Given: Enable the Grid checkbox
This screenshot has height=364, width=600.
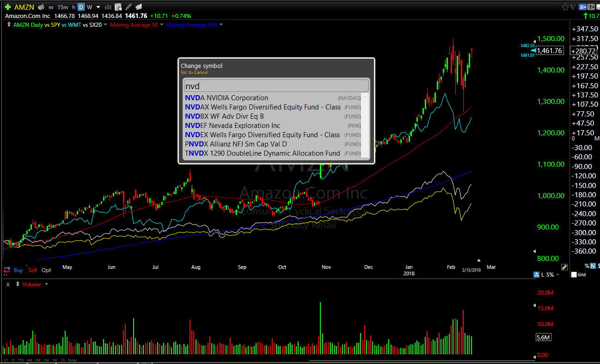Looking at the screenshot, I should click(x=574, y=275).
